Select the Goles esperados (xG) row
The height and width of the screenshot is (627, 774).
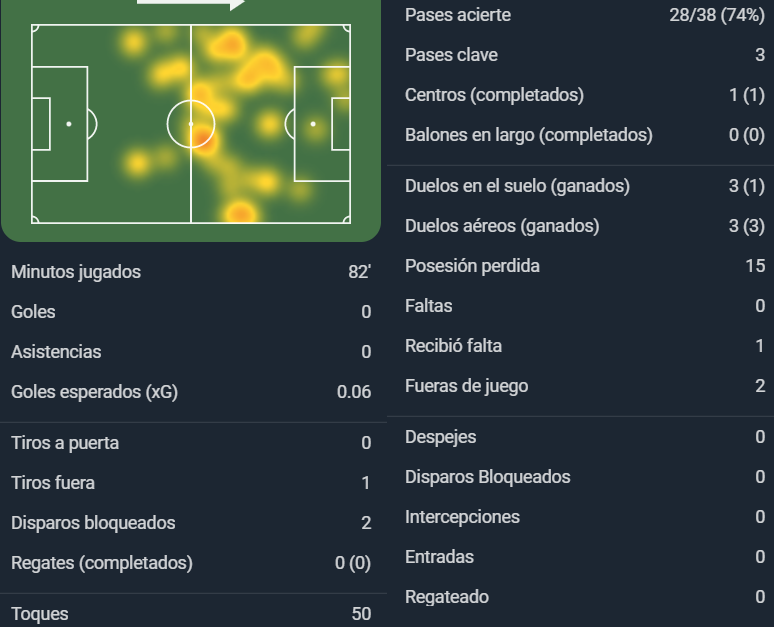coord(191,392)
